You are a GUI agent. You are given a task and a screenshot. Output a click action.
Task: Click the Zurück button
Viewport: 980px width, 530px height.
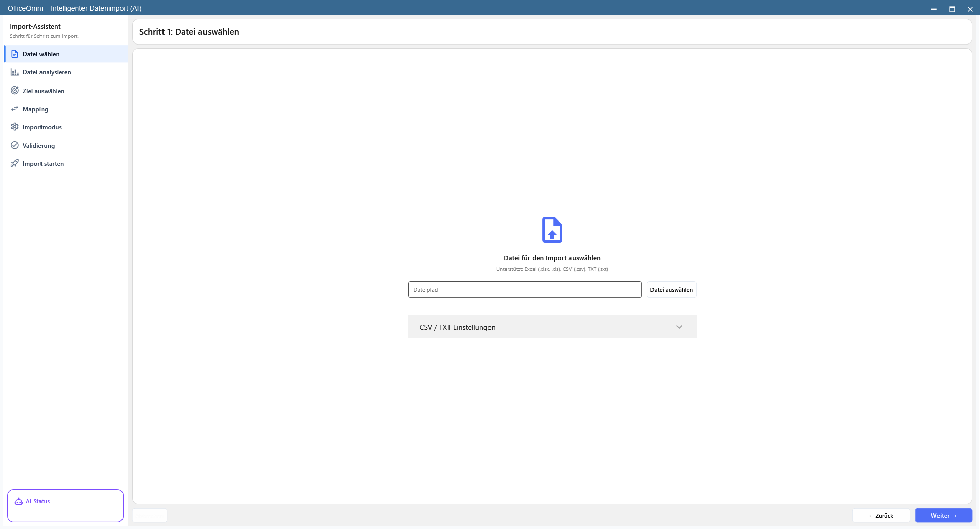click(x=881, y=516)
